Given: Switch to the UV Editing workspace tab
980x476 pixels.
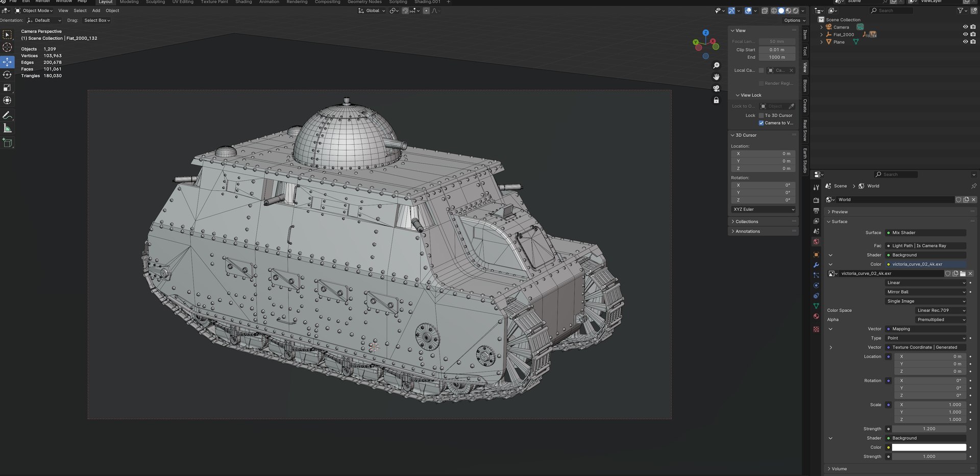Looking at the screenshot, I should click(183, 2).
